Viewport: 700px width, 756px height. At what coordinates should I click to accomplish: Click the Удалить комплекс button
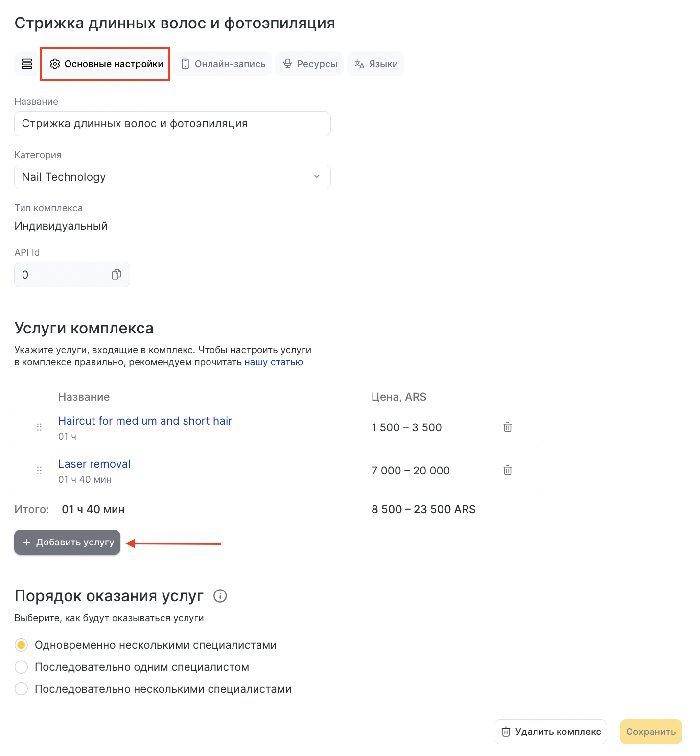pos(550,732)
